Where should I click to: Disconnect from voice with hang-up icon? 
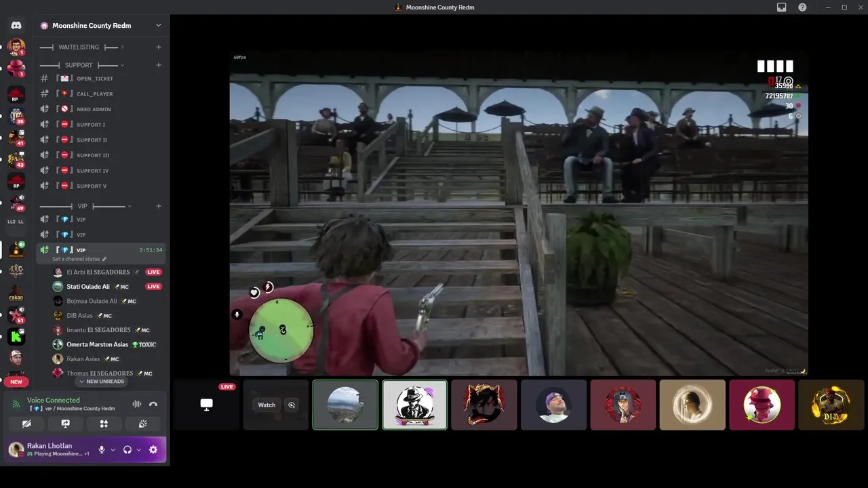click(153, 404)
